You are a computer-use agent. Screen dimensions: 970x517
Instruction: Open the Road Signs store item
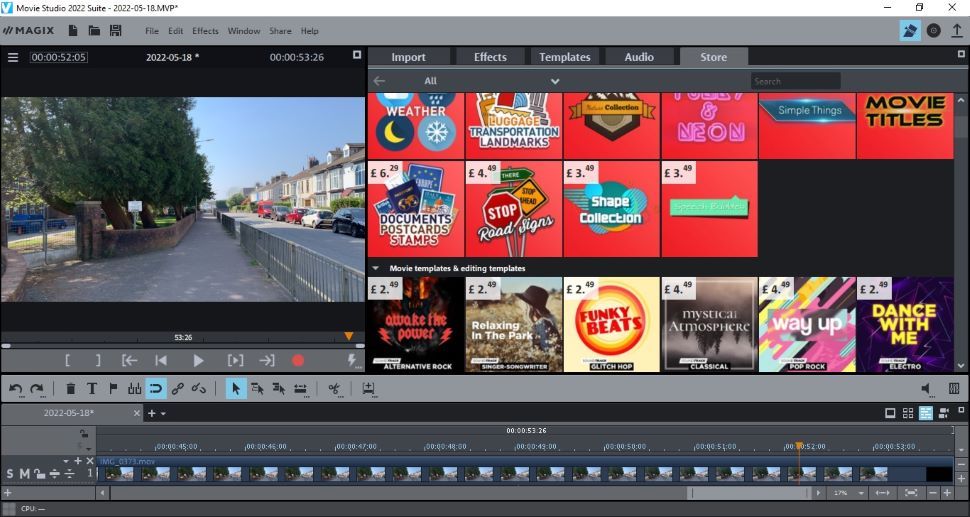513,208
